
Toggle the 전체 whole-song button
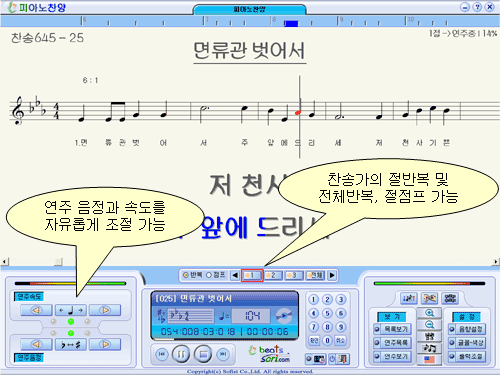(315, 275)
